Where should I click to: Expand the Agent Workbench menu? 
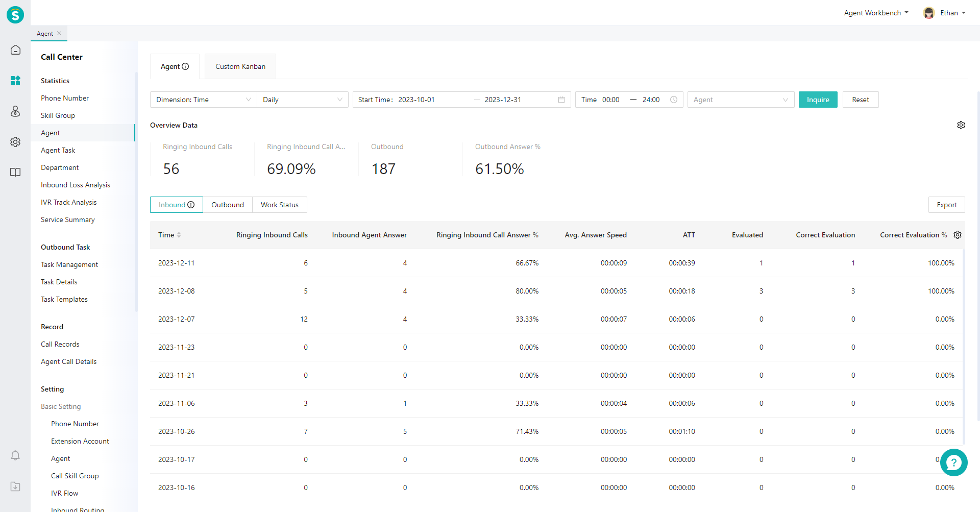[x=876, y=13]
